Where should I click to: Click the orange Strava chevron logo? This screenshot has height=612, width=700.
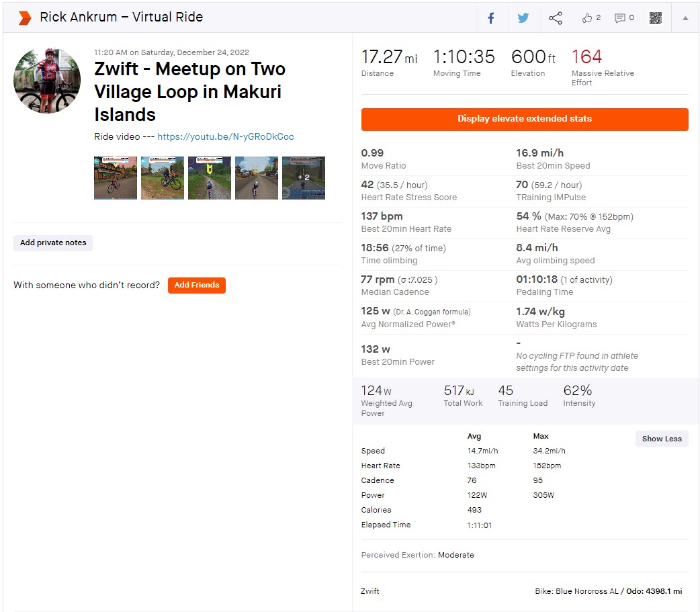coord(24,18)
